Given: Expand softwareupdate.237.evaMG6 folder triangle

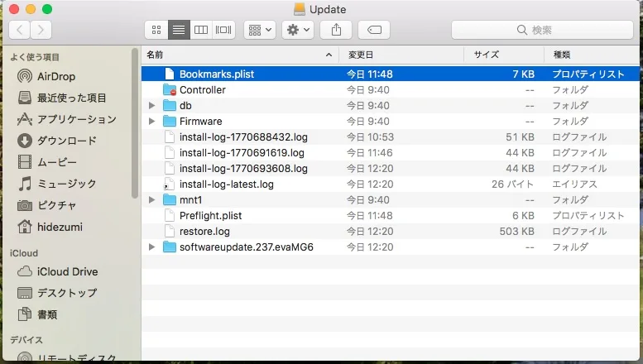Looking at the screenshot, I should click(x=151, y=247).
